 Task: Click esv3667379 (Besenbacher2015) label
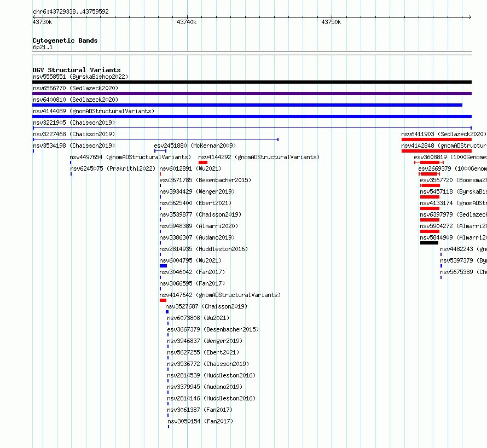click(x=213, y=329)
